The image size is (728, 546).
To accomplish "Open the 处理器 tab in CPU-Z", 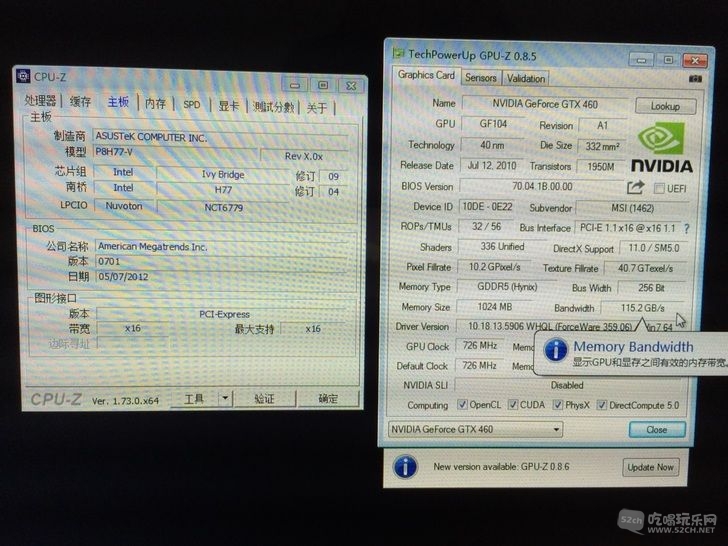I will tap(40, 100).
